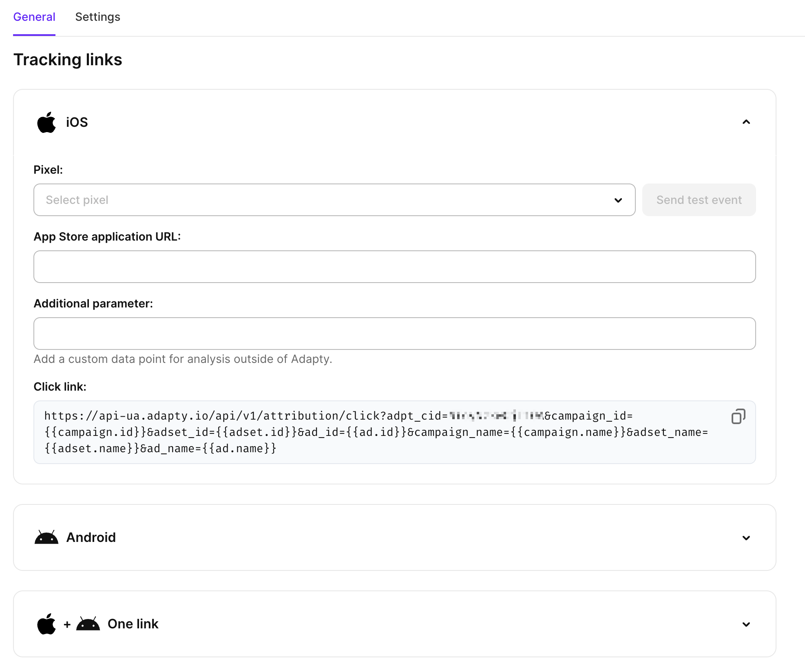The image size is (805, 672).
Task: Click the iOS section title
Action: [x=77, y=122]
